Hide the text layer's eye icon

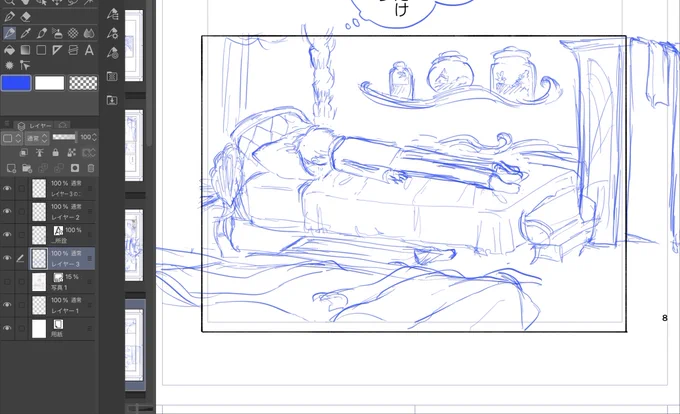7,235
